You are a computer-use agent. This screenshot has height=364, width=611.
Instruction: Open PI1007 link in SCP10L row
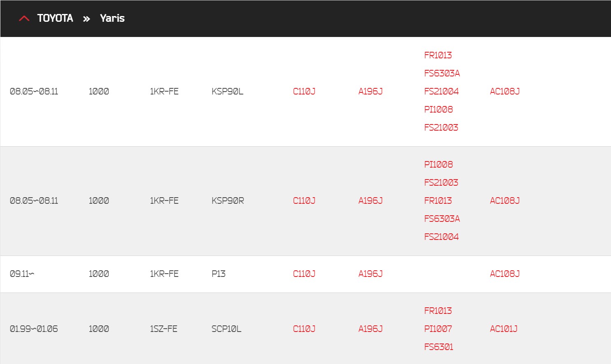438,329
